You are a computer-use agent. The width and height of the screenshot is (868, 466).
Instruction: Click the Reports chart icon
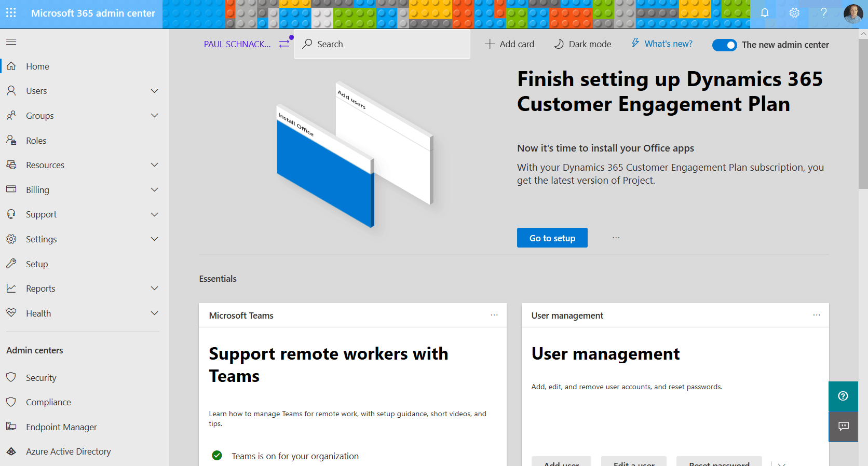11,288
